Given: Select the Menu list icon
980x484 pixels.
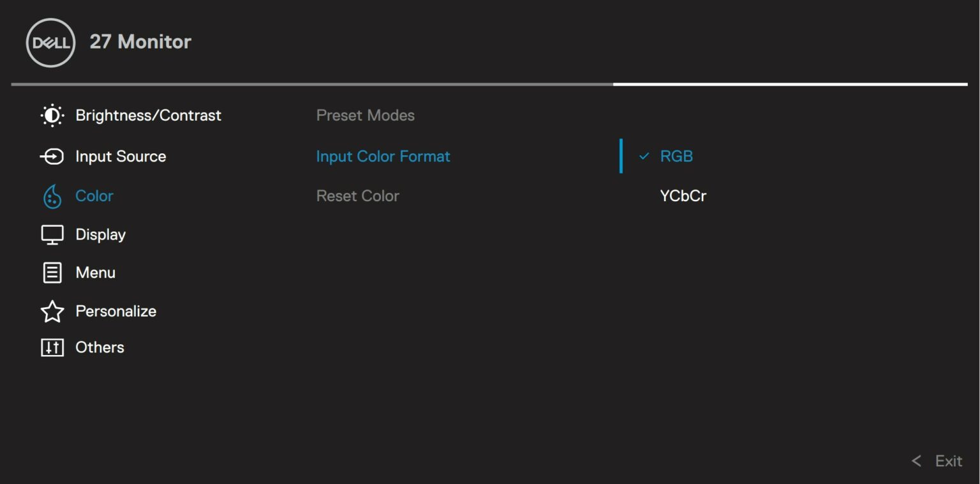Looking at the screenshot, I should pyautogui.click(x=52, y=272).
